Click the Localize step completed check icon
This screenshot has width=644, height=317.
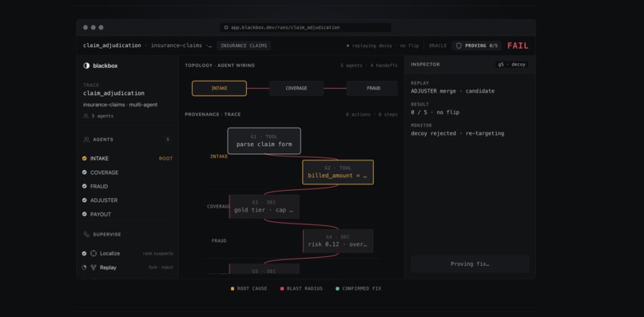pos(84,253)
